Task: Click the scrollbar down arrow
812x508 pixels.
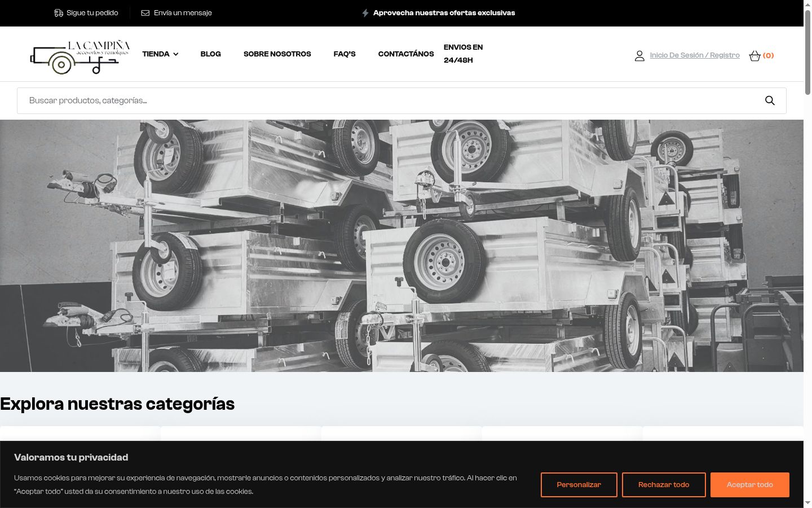Action: pos(807,502)
